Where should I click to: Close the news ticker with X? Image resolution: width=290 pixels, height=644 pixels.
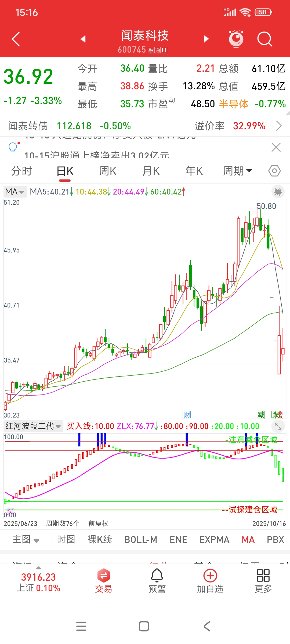(276, 147)
